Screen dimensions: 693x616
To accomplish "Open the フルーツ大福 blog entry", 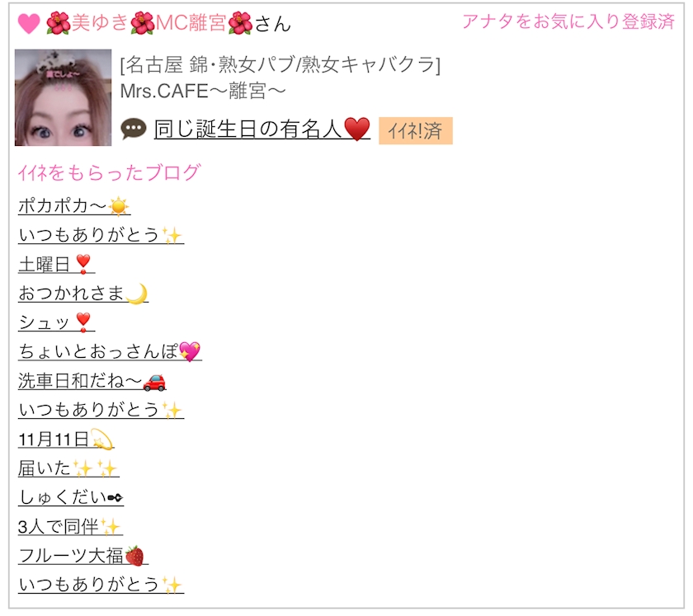I will 83,556.
